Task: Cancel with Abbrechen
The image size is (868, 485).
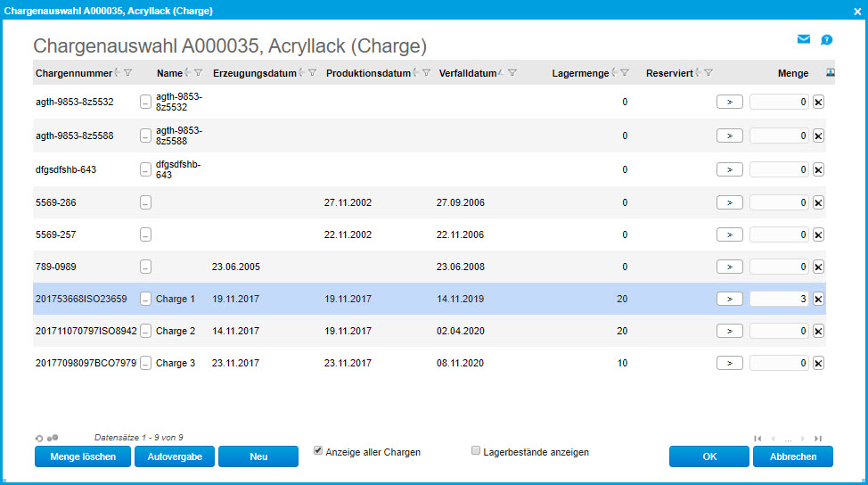Action: pos(793,456)
